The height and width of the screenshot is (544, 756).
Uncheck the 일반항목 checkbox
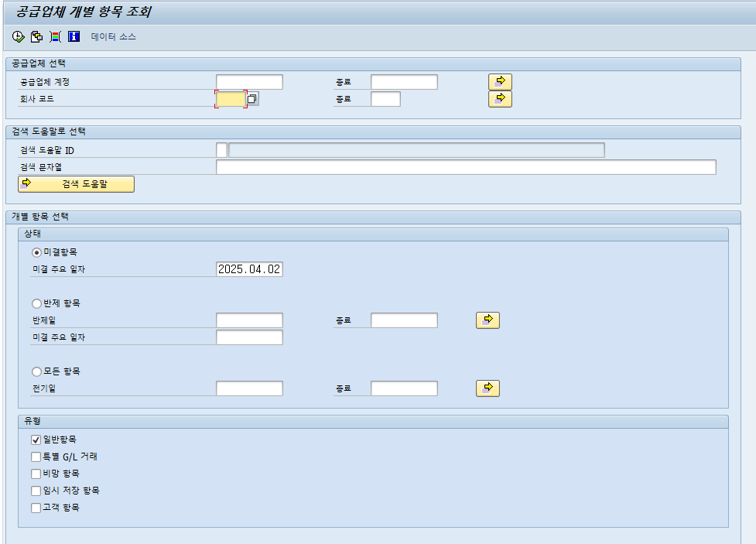click(x=36, y=440)
